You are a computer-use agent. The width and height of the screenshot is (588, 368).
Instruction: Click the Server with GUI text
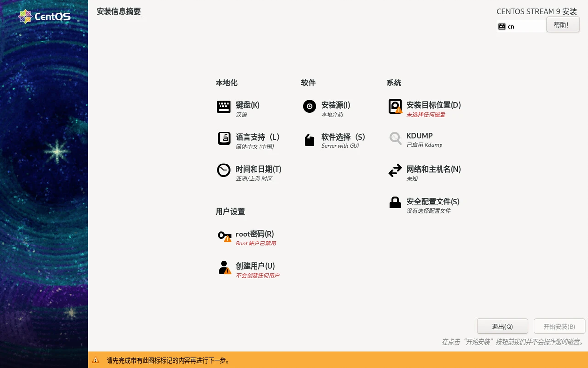pyautogui.click(x=340, y=146)
